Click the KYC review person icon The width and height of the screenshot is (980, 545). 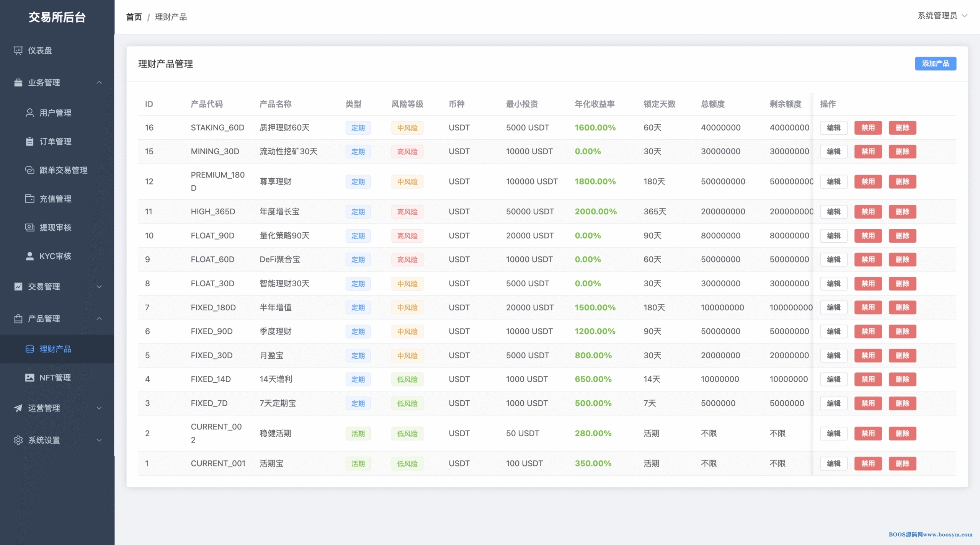coord(29,256)
